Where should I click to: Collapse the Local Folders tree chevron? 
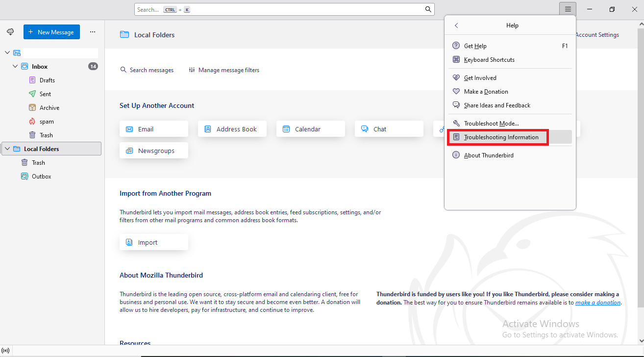pos(7,149)
